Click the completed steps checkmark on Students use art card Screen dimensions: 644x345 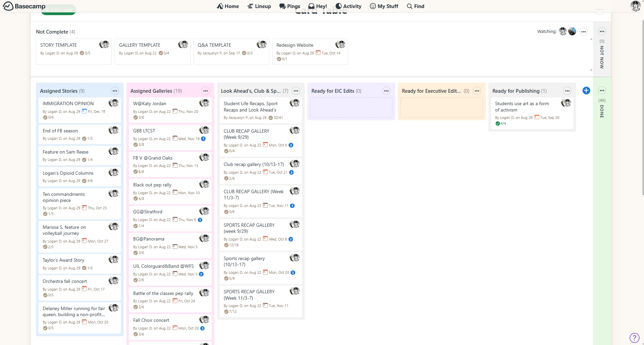(x=498, y=124)
